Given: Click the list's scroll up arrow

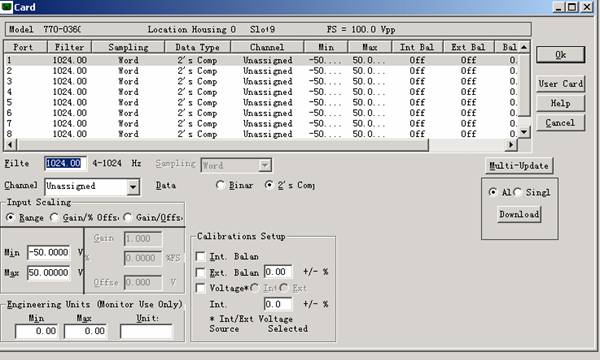Looking at the screenshot, I should point(524,47).
